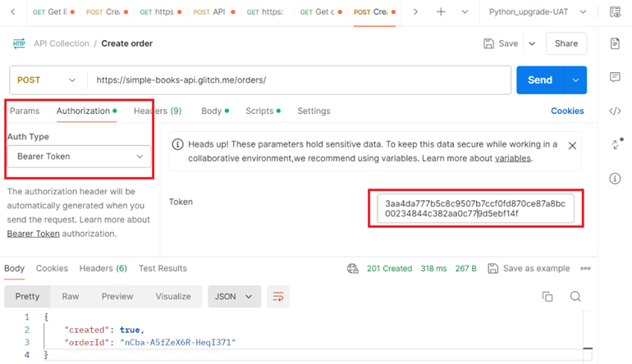Follow the variables link in banner
The image size is (632, 364).
coord(512,158)
